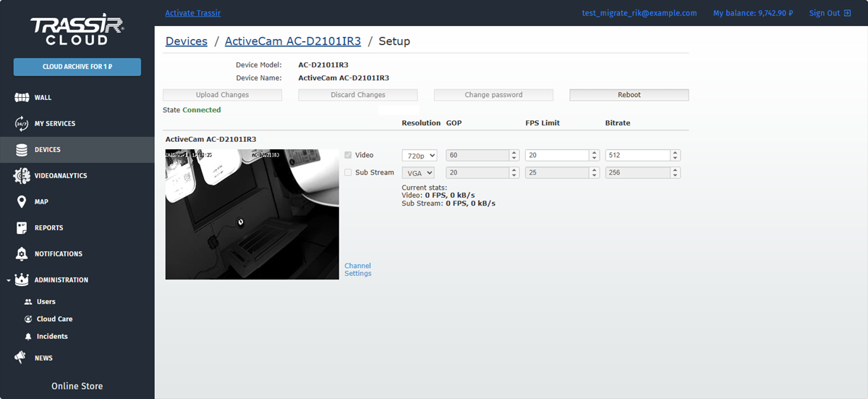Enable the Sub Stream checkbox
Screen dimensions: 868x399
(349, 172)
